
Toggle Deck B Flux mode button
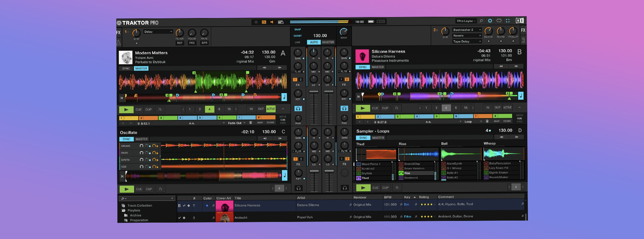397,108
